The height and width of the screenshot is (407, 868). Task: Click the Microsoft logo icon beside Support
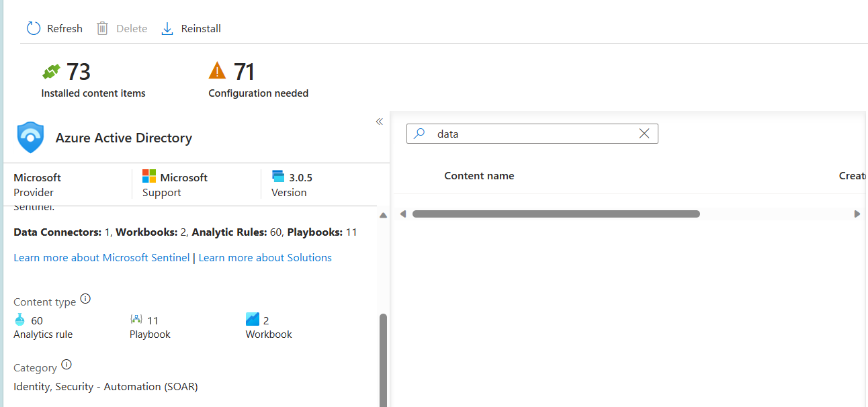coord(149,177)
